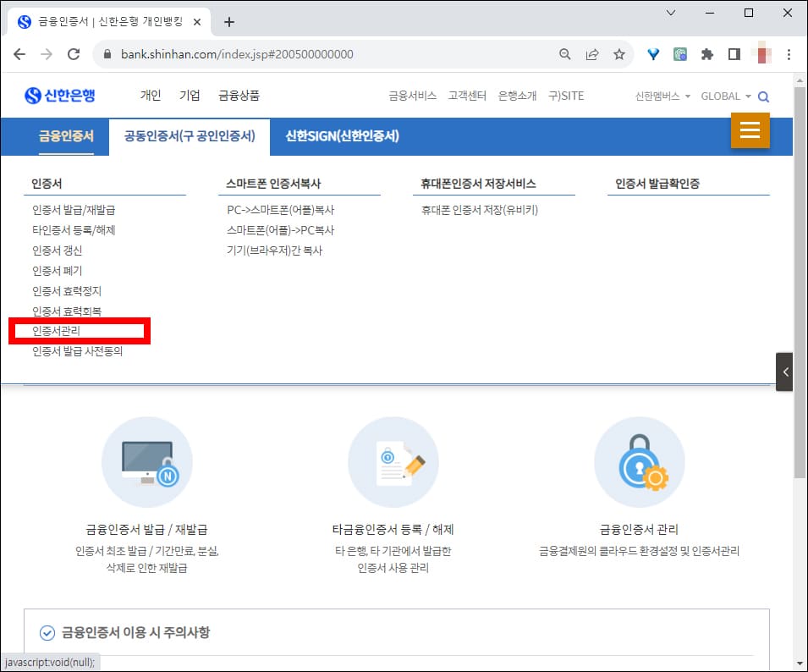Click the document icon for 타금융인증서 등록/해제
This screenshot has height=672, width=808.
click(393, 460)
